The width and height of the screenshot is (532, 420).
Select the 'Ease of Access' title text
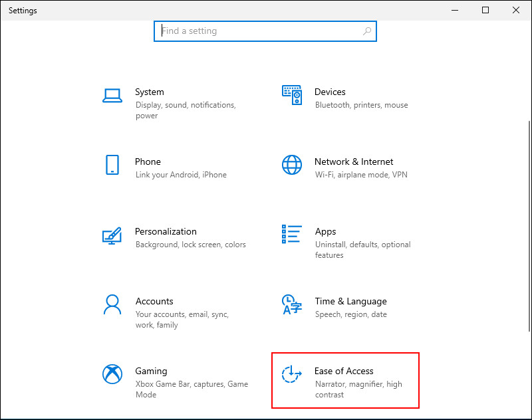pos(344,371)
